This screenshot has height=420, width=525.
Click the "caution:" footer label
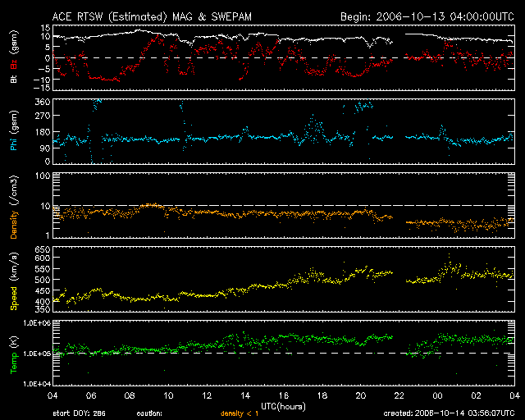149,413
